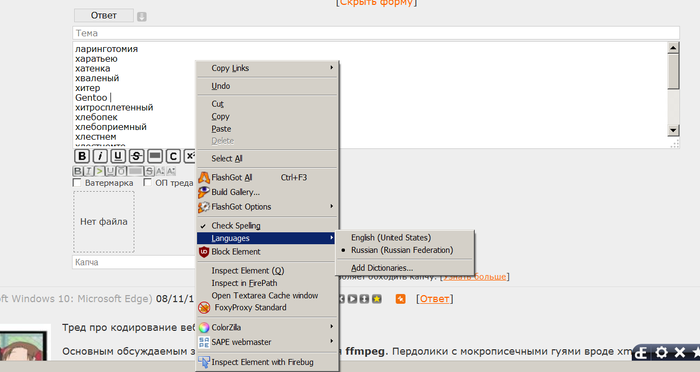700x372 pixels.
Task: Click the small gray spoiler bar in second row
Action: pos(135,171)
